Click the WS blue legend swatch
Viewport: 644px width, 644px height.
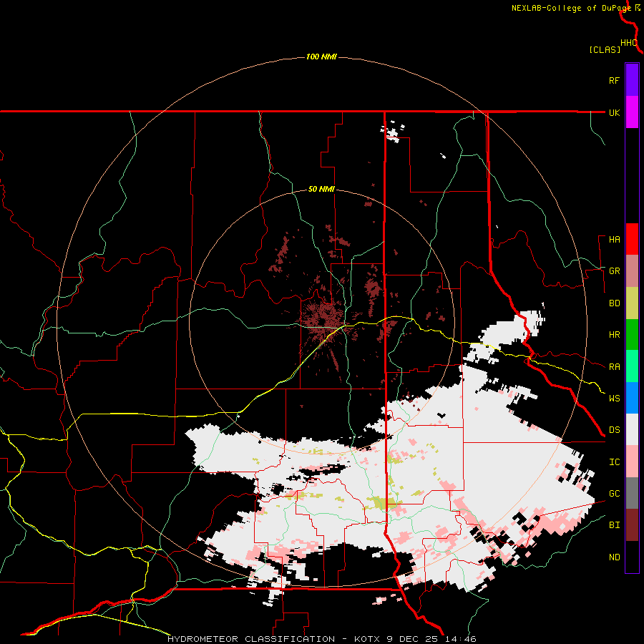632,398
